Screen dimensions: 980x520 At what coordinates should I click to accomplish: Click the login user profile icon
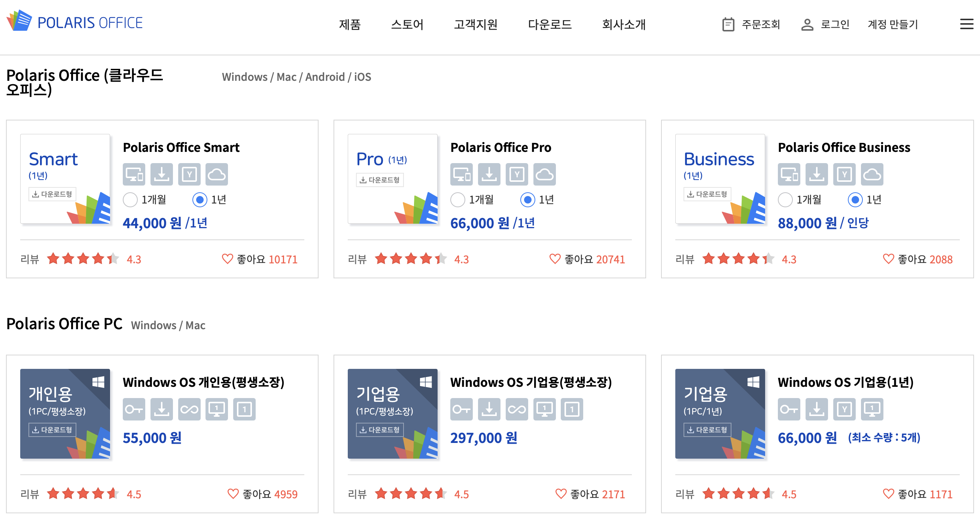coord(807,24)
